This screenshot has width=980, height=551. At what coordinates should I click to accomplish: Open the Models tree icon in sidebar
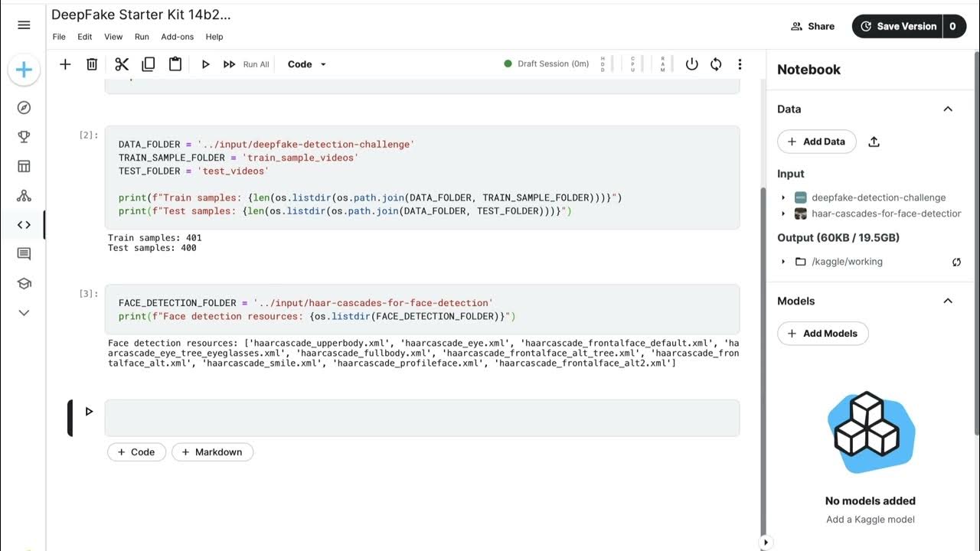click(x=24, y=196)
